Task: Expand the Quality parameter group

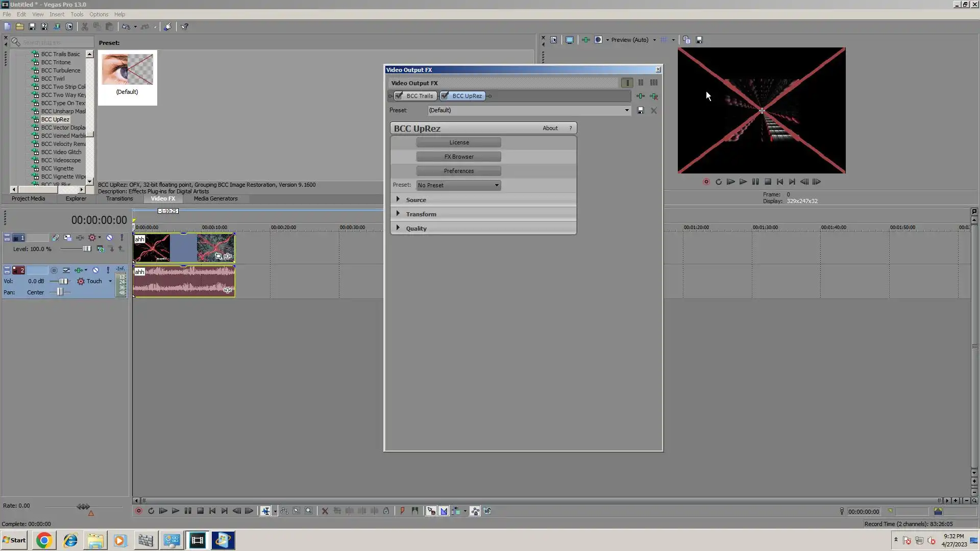Action: (398, 228)
